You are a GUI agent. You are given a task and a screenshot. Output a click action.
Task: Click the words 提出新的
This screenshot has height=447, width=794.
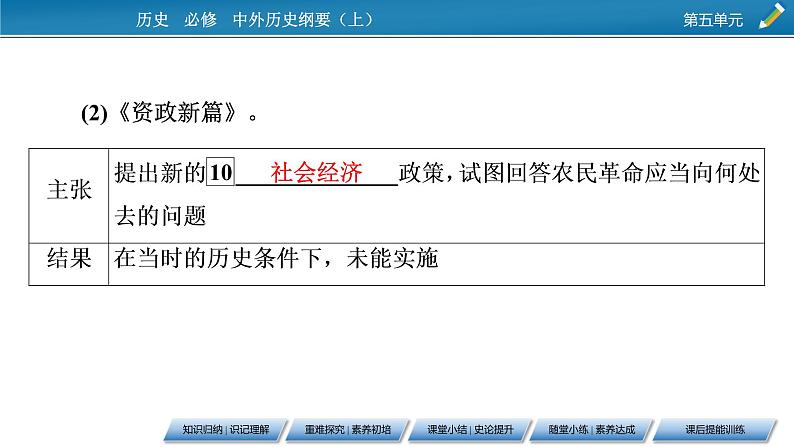(x=160, y=173)
